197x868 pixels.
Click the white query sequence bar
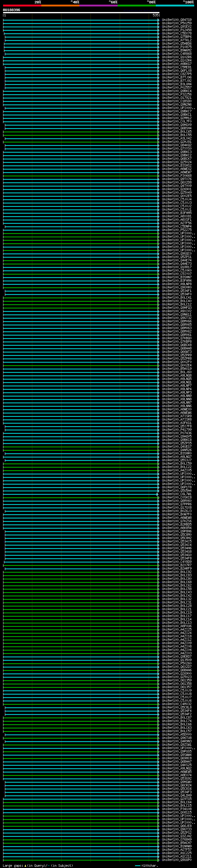81,12
